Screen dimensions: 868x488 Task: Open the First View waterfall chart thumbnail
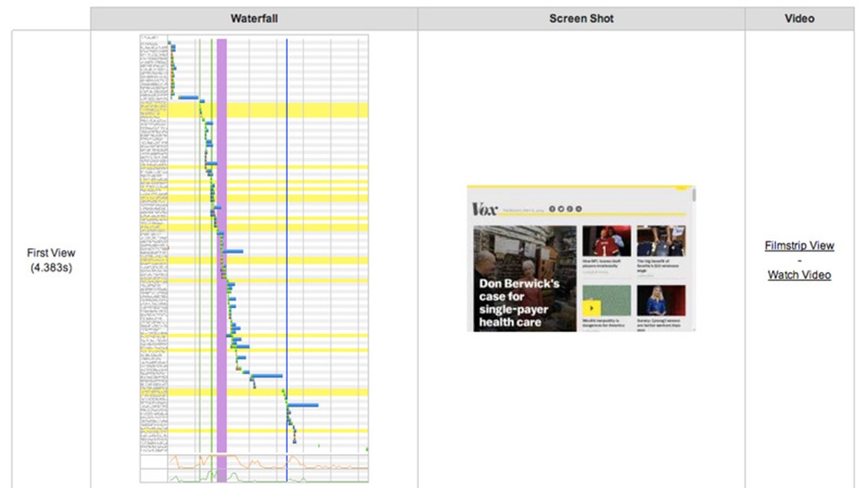pos(254,259)
